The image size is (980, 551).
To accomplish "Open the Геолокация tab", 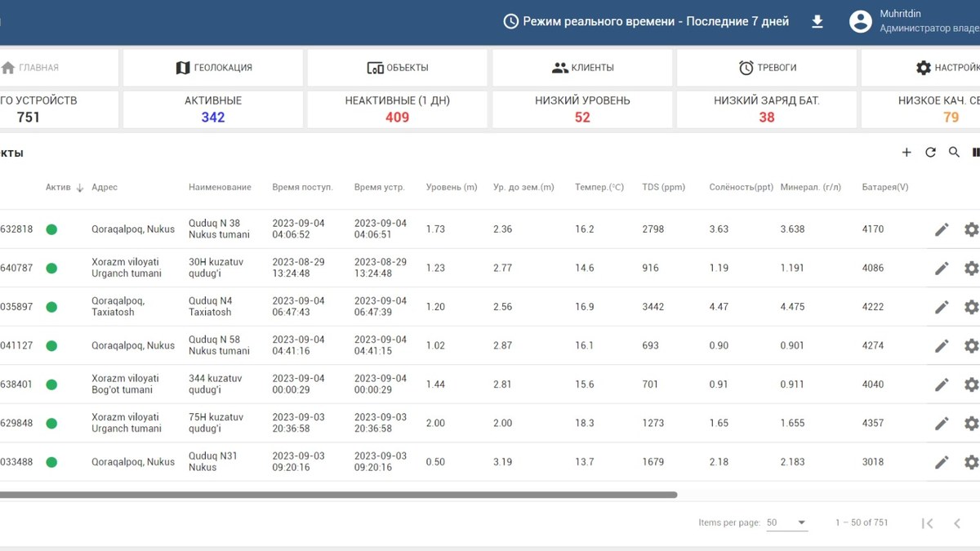I will click(213, 68).
